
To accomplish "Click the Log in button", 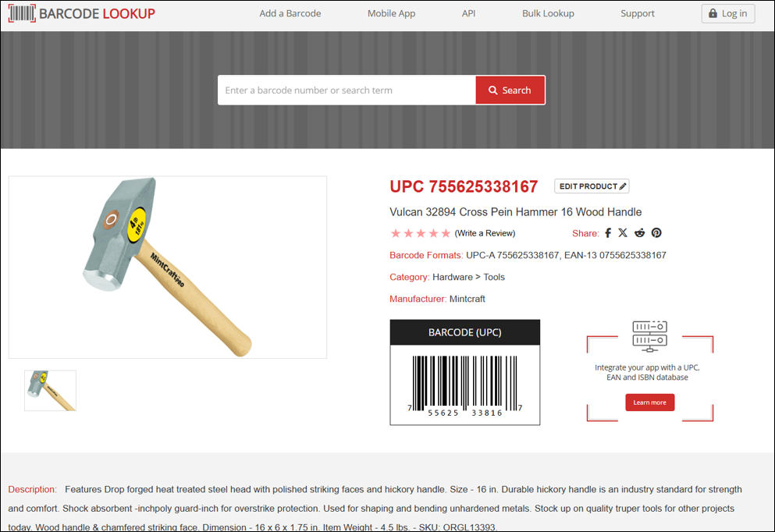I will point(728,13).
